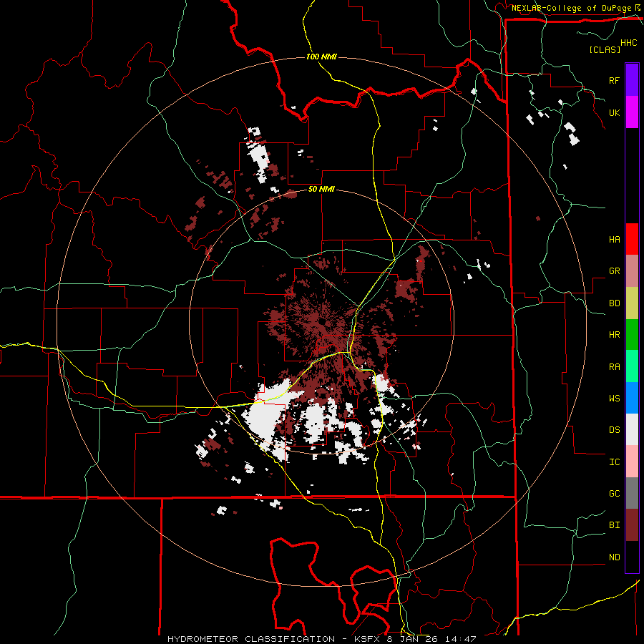Image resolution: width=644 pixels, height=644 pixels.
Task: Click the 50 NMI range ring label
Action: coord(321,189)
